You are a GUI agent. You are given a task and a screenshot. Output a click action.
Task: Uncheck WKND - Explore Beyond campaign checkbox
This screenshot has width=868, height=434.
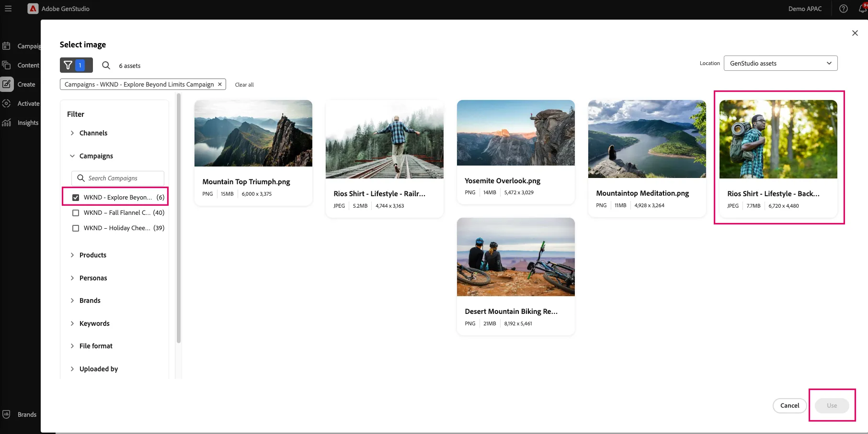point(76,197)
